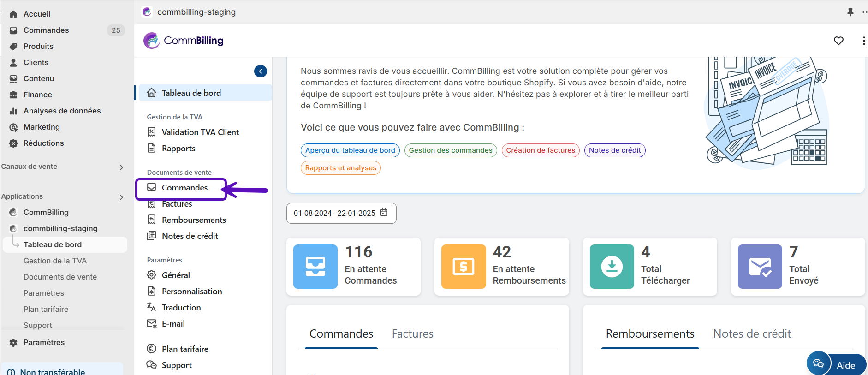Open the three-dot menu beside the heart

pos(863,41)
